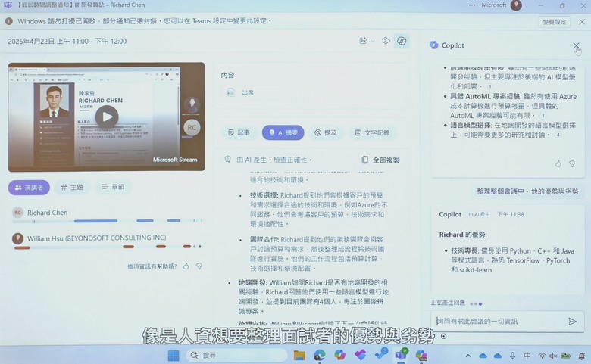The height and width of the screenshot is (364, 591).
Task: Open the notification bell in system tray
Action: (583, 356)
